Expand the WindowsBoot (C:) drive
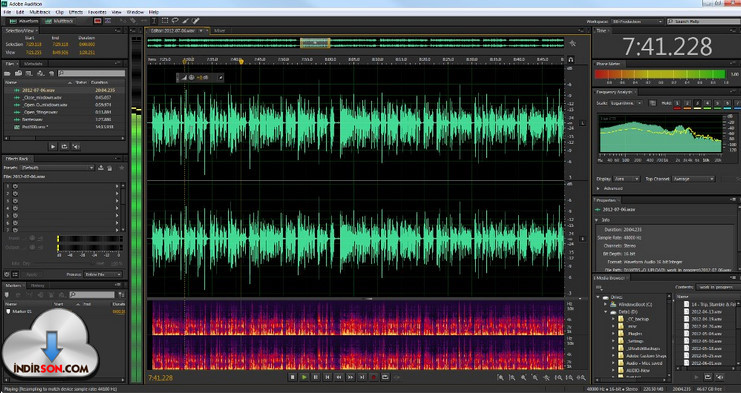741x393 pixels. [x=606, y=305]
